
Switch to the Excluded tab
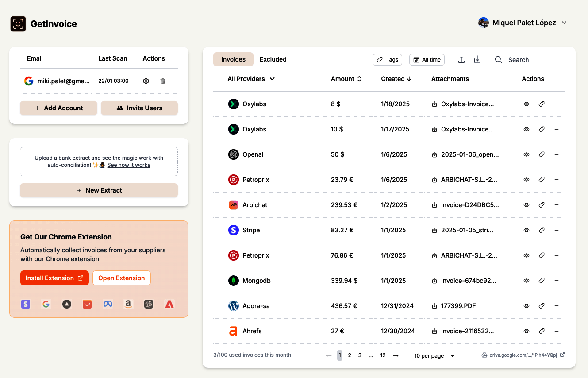(x=273, y=59)
